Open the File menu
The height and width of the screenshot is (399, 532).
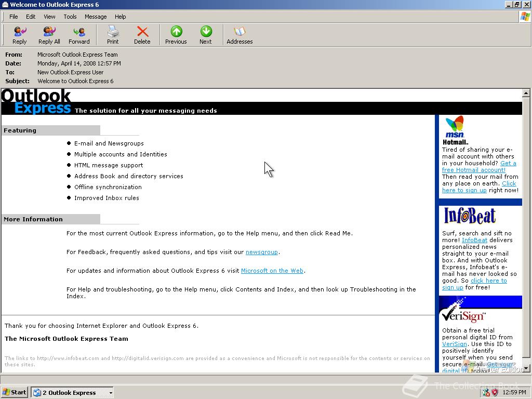coord(14,17)
